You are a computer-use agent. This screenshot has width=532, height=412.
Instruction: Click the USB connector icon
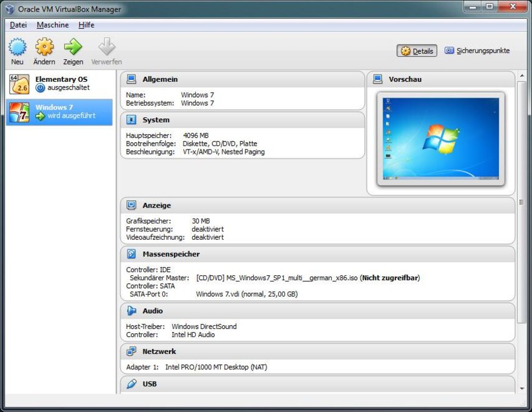pos(131,384)
